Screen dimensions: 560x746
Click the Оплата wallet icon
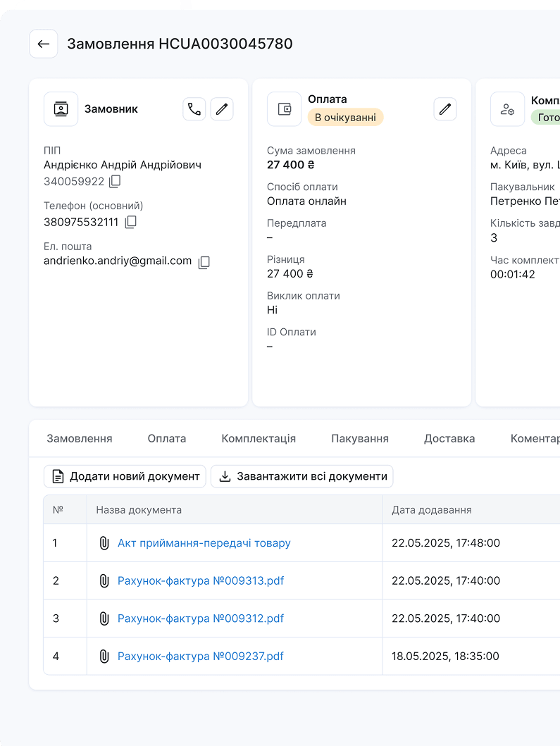[284, 109]
